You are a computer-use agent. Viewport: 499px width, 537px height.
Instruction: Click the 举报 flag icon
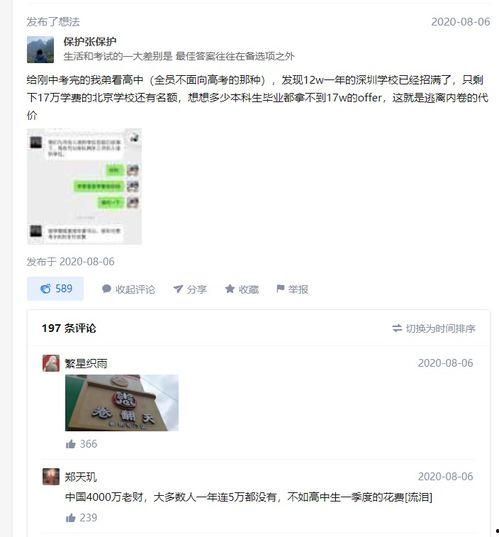[280, 289]
